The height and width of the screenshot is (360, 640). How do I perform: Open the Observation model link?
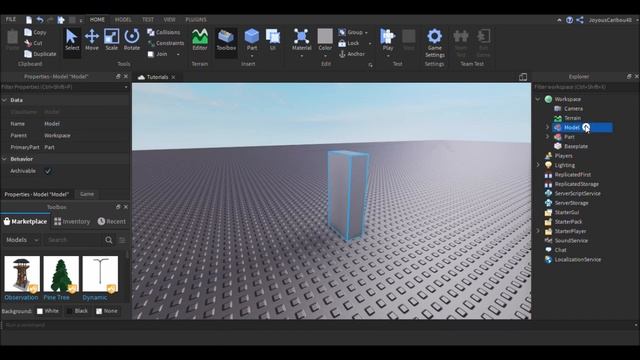tap(21, 298)
